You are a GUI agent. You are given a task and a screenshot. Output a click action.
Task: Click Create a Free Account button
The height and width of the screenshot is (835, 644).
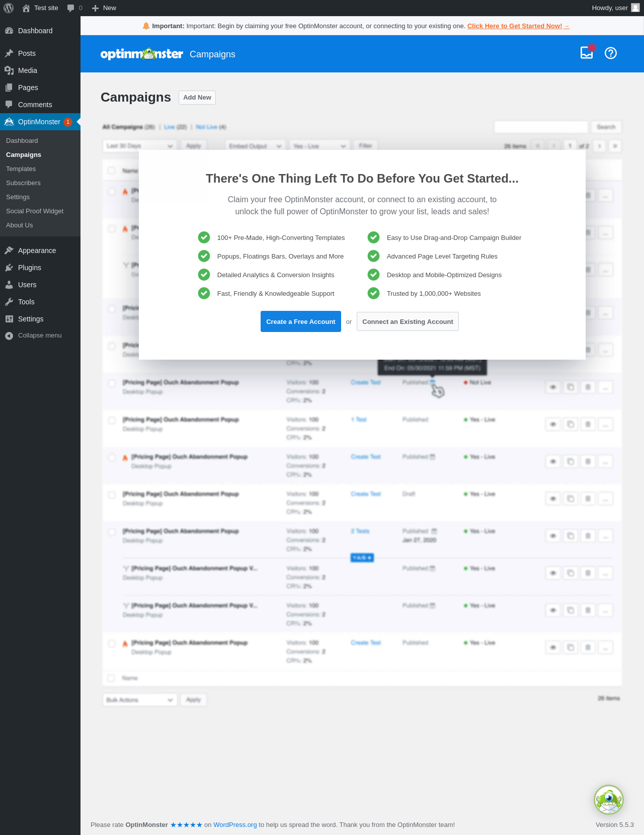[301, 321]
